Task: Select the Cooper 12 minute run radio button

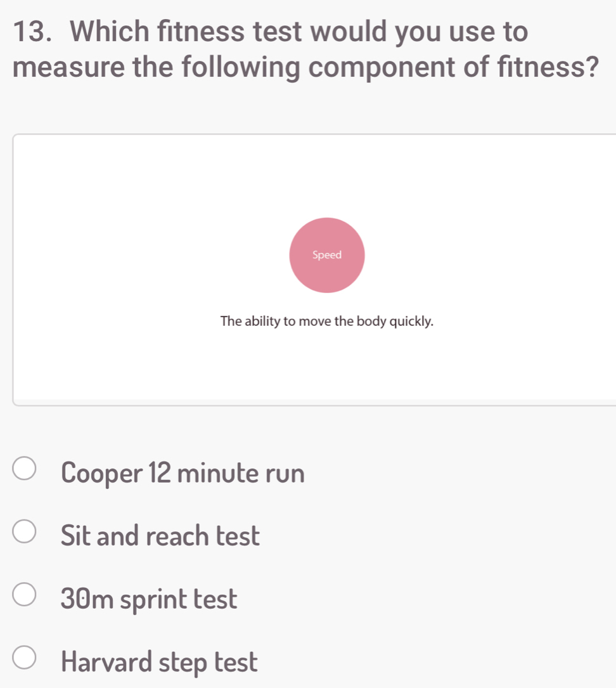Action: click(x=23, y=468)
